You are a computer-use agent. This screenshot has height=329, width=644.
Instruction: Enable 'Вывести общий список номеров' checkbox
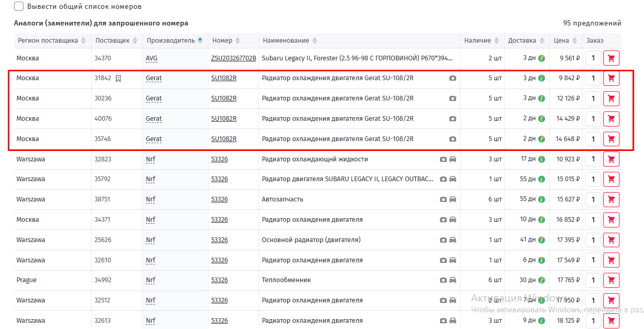pos(19,7)
